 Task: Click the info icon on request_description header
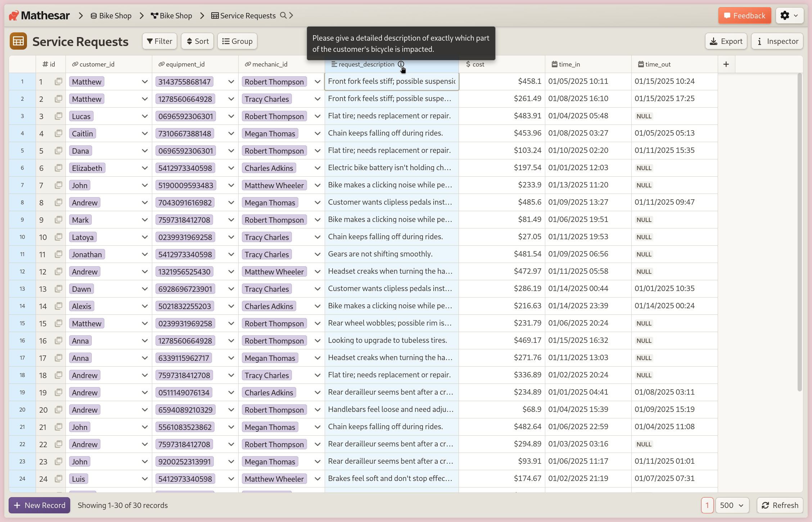pos(401,64)
